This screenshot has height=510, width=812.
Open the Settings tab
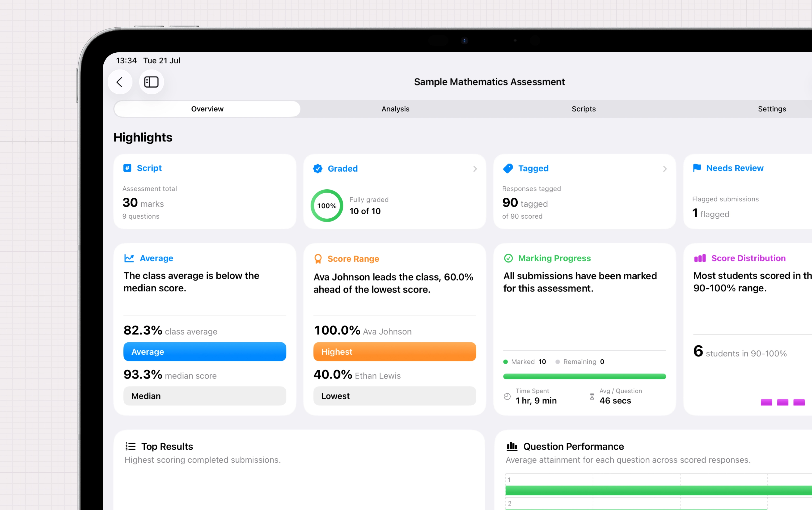tap(772, 109)
